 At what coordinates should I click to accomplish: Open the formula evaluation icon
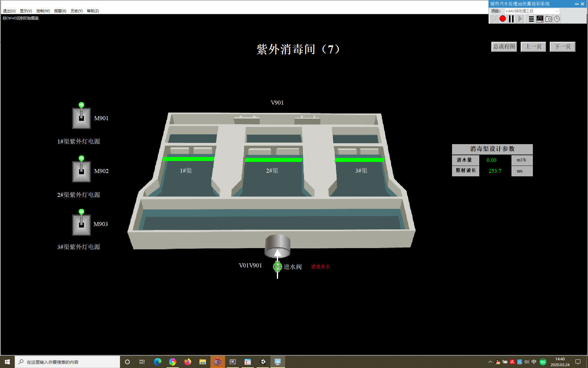coord(540,19)
